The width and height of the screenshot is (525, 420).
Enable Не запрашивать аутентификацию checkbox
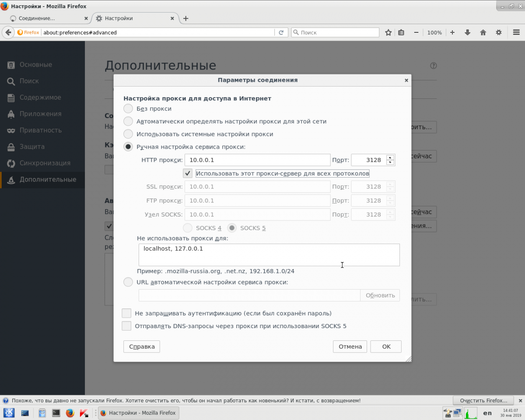126,313
